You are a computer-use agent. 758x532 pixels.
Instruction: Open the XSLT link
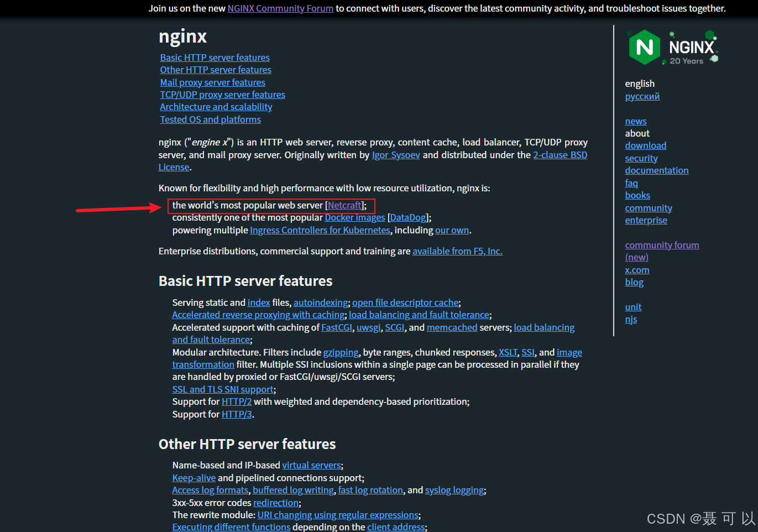[x=508, y=352]
